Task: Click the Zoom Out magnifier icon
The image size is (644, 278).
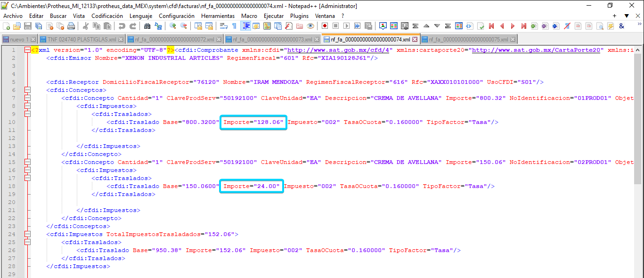Action: tap(183, 26)
